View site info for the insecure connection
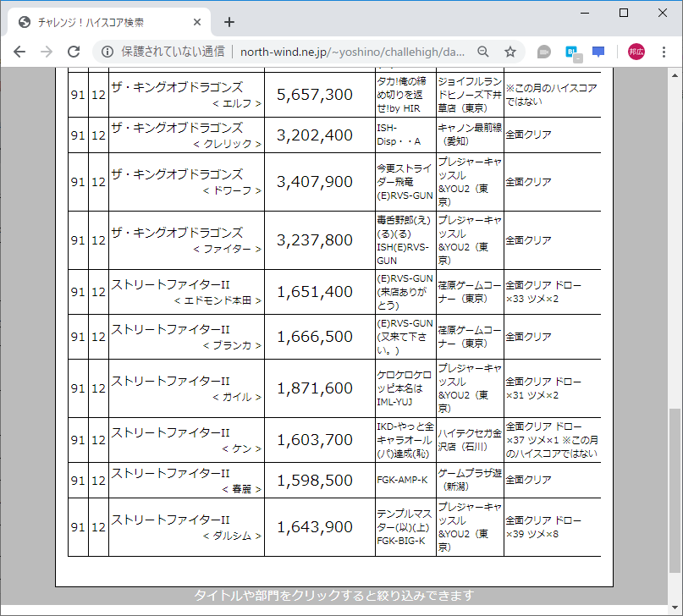Image resolution: width=683 pixels, height=616 pixels. 107,52
